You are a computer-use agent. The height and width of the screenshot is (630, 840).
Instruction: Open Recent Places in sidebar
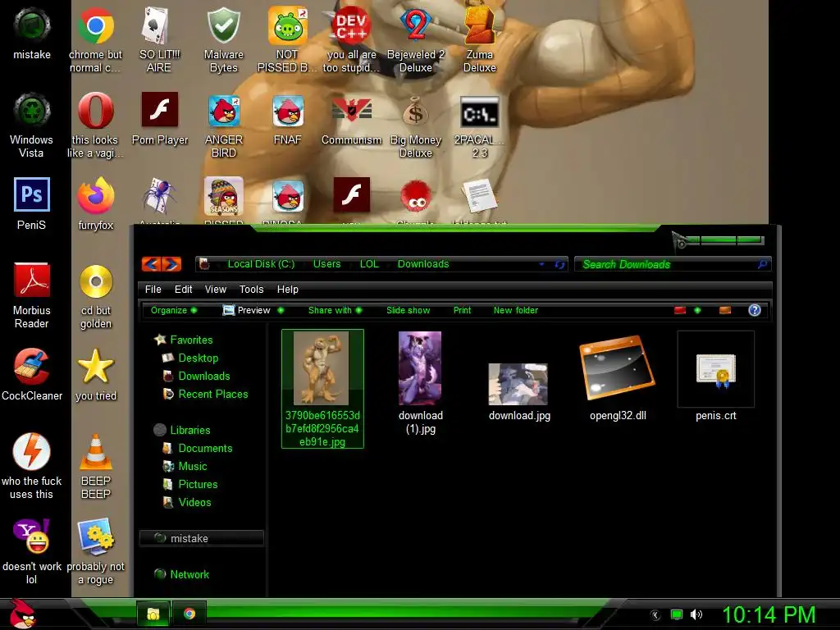pos(206,395)
